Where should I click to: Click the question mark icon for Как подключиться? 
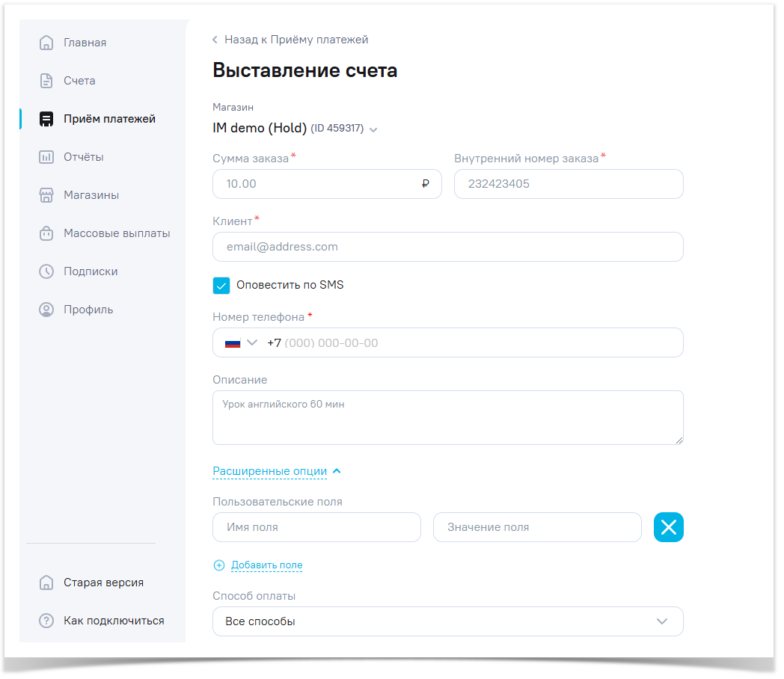tap(46, 621)
